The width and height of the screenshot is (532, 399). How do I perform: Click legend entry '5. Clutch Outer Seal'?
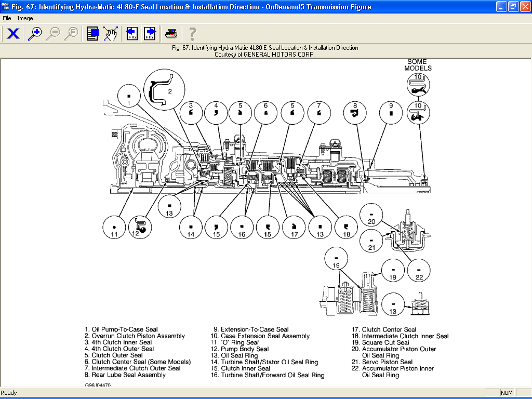tap(114, 355)
